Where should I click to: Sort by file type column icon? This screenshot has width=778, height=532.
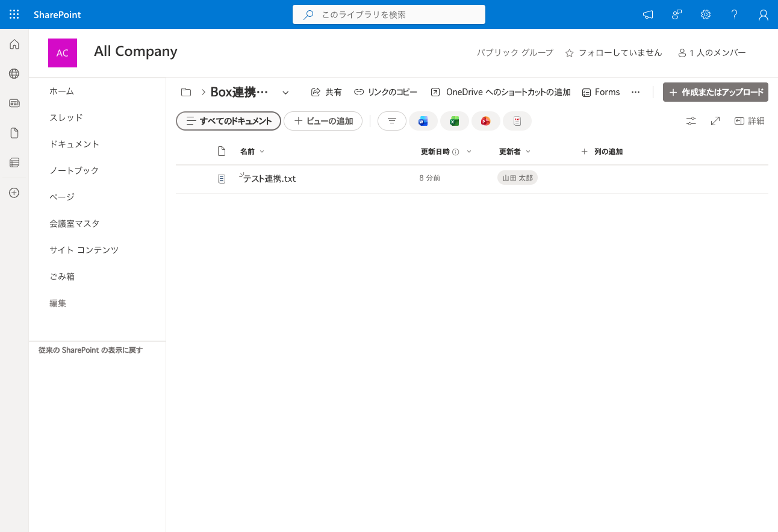(222, 151)
